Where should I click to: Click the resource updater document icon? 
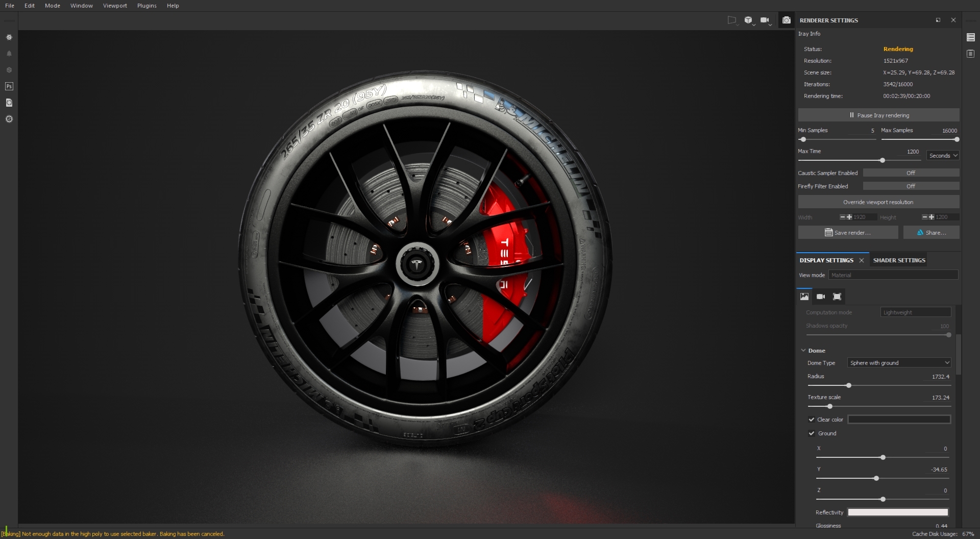click(x=9, y=103)
